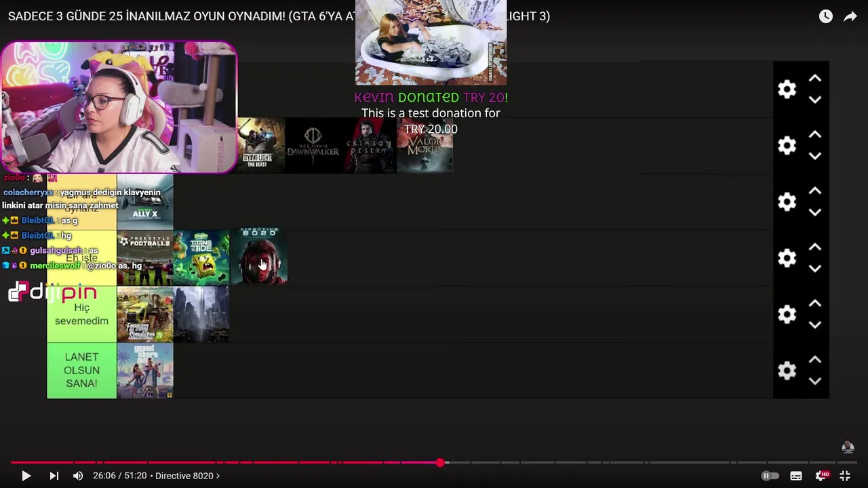
Task: Move the LANET OLSUN SANA! row up
Action: tap(815, 360)
